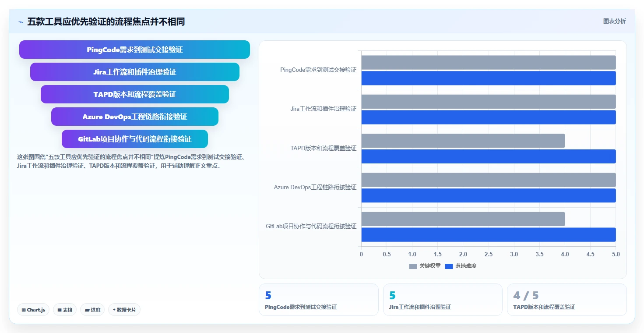Click the blue bar for Azure DevOps工程链路衔接验证
This screenshot has height=333, width=644.
pos(489,195)
